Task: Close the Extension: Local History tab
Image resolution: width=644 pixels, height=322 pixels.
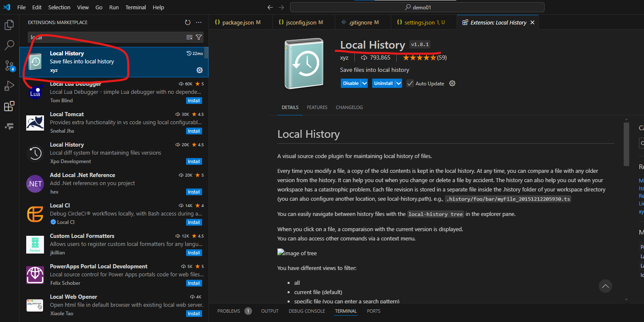Action: (532, 22)
